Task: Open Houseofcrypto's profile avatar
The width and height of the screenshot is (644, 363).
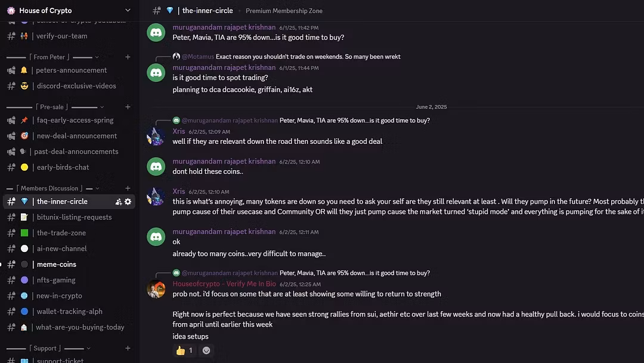Action: pos(156,289)
